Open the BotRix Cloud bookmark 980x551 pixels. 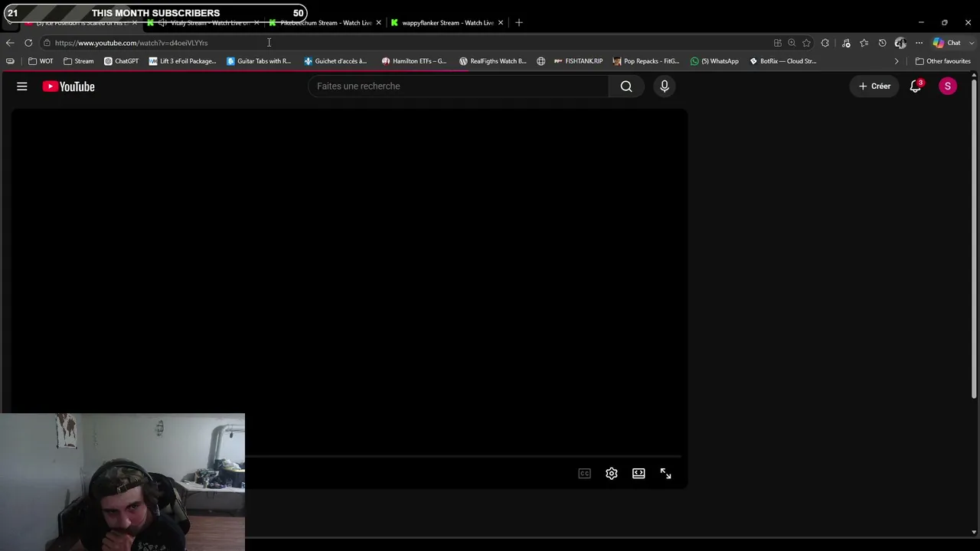coord(782,61)
